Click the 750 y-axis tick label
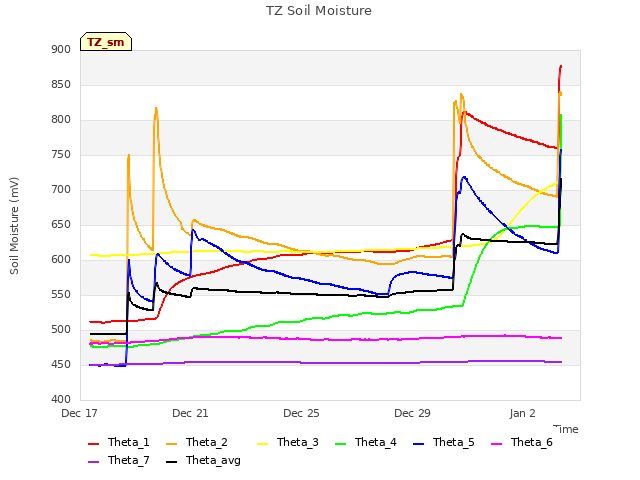Image resolution: width=640 pixels, height=480 pixels. [61, 155]
